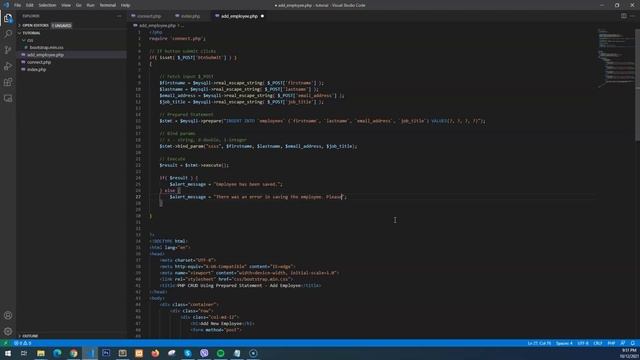Change end of line sequence CRLF
This screenshot has width=640, height=360.
point(598,343)
